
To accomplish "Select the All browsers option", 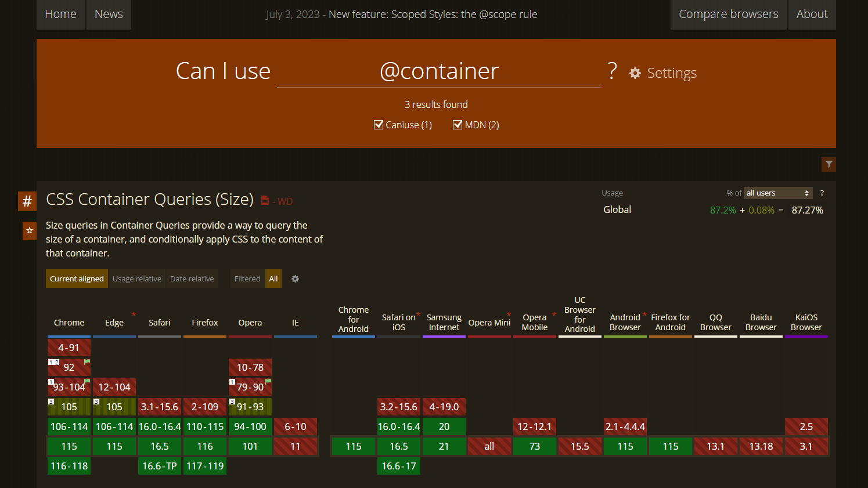I will [273, 279].
